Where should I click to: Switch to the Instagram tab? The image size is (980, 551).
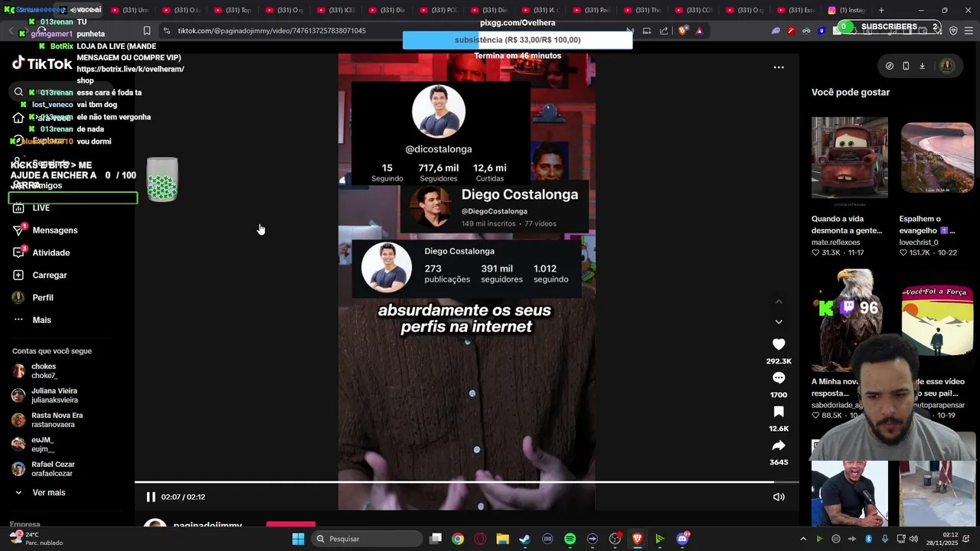pos(845,10)
